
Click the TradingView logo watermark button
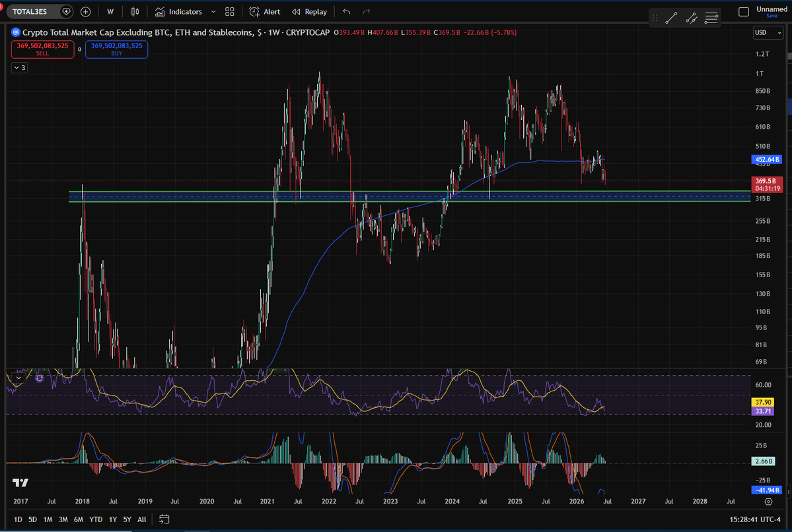tap(20, 483)
